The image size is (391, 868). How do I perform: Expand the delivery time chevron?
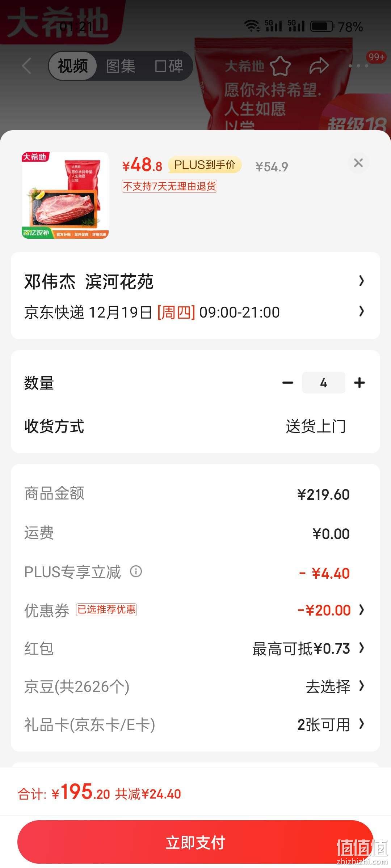pyautogui.click(x=361, y=311)
